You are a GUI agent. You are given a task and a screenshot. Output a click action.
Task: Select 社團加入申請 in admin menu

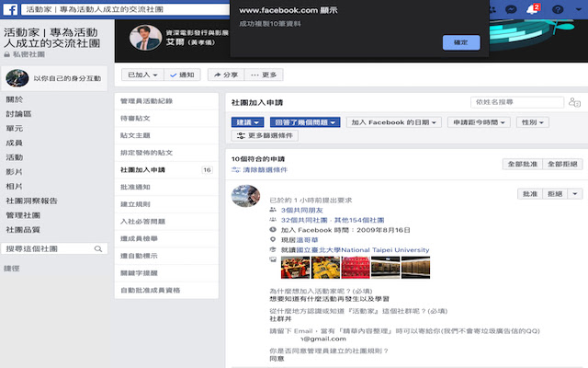click(166, 169)
